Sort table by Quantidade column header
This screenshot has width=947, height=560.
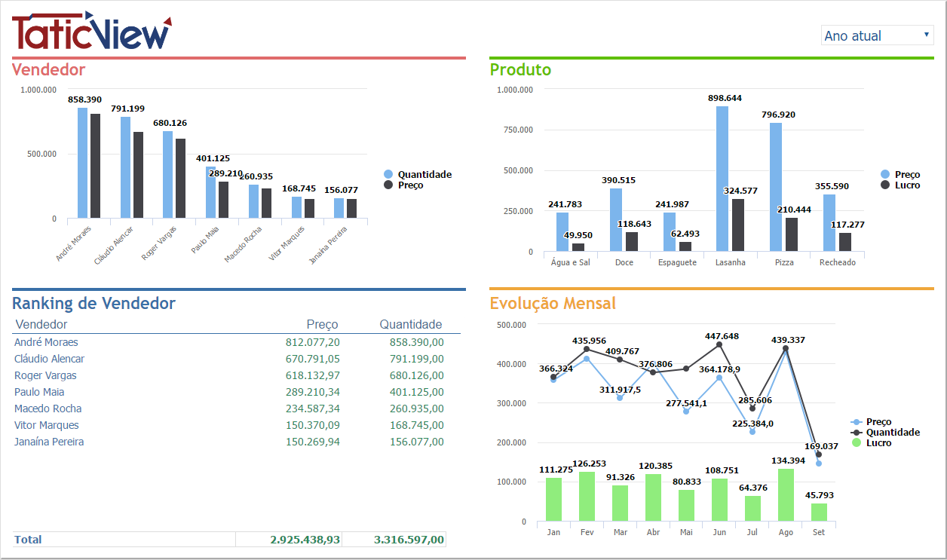click(410, 325)
